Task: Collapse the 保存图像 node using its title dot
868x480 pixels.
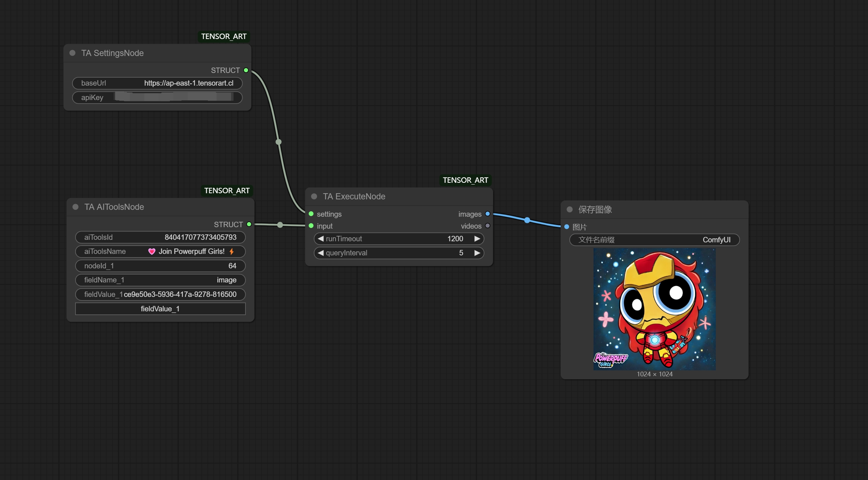Action: tap(570, 209)
